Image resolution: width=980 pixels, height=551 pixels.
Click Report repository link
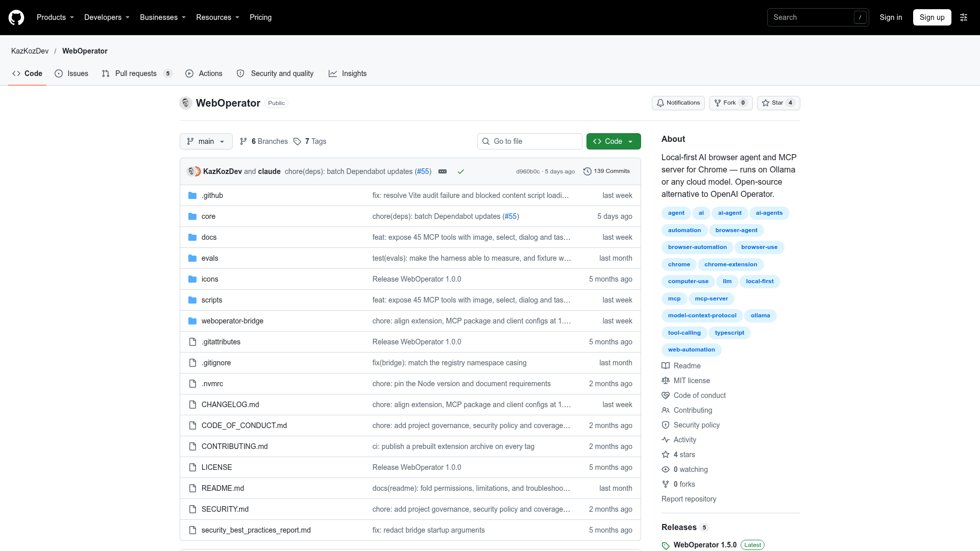pos(689,499)
